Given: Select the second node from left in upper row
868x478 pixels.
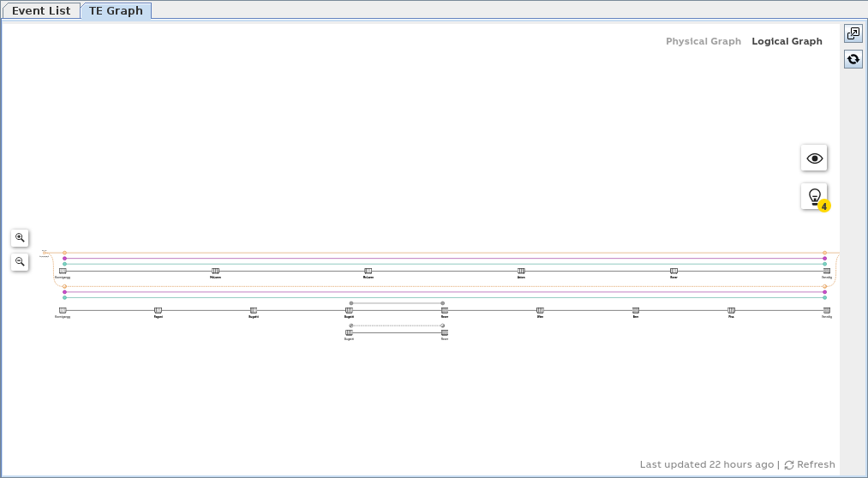Looking at the screenshot, I should coord(215,271).
